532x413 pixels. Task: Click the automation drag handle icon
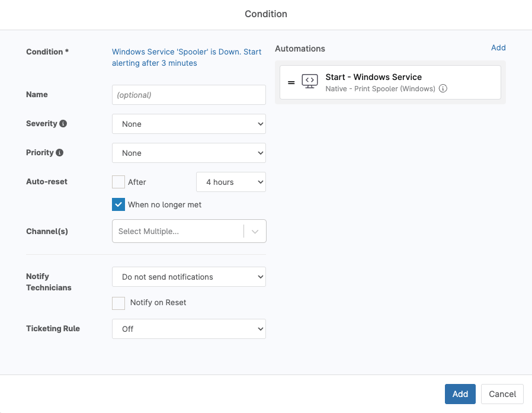coord(291,82)
